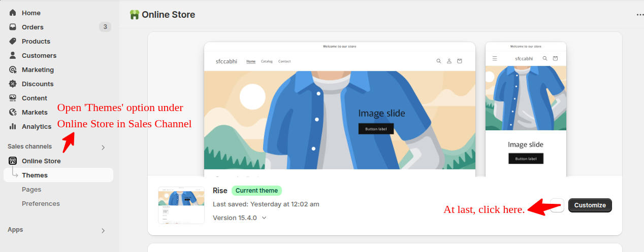Click the 'Last saved: Yesterday at 12:02 am' text
644x252 pixels.
point(266,204)
